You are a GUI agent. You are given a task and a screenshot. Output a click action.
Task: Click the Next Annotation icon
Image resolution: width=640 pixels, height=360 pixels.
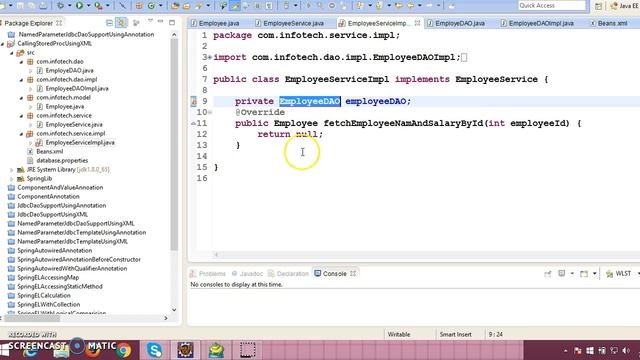click(x=359, y=6)
